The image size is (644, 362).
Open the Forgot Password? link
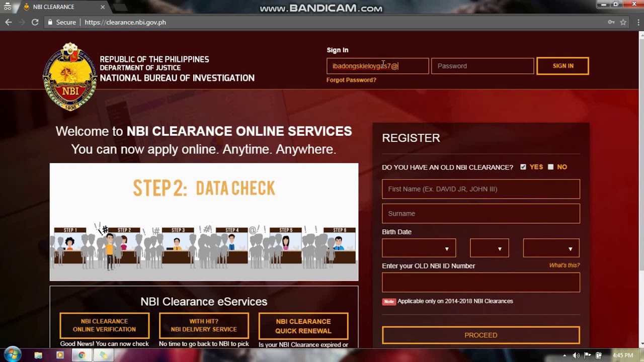(351, 80)
